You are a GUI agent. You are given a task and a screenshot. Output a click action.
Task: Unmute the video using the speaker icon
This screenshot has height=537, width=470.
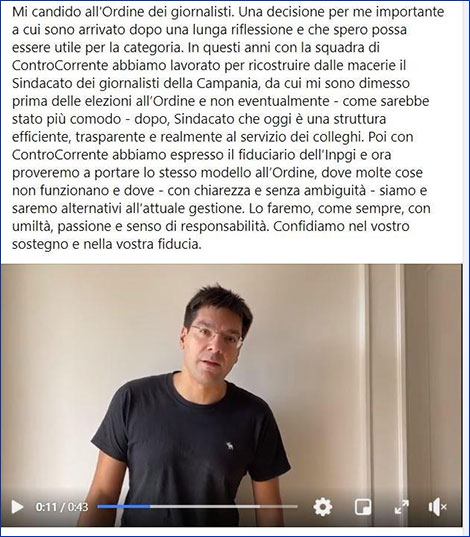tap(438, 507)
